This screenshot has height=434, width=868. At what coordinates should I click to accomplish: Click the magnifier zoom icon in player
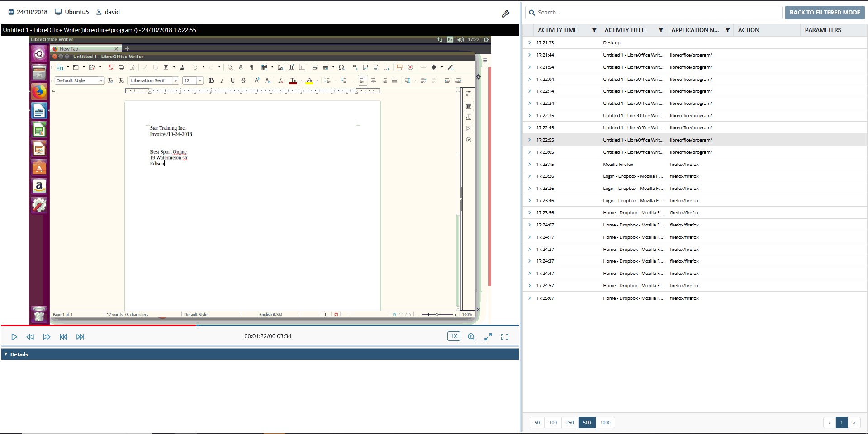[x=471, y=337]
